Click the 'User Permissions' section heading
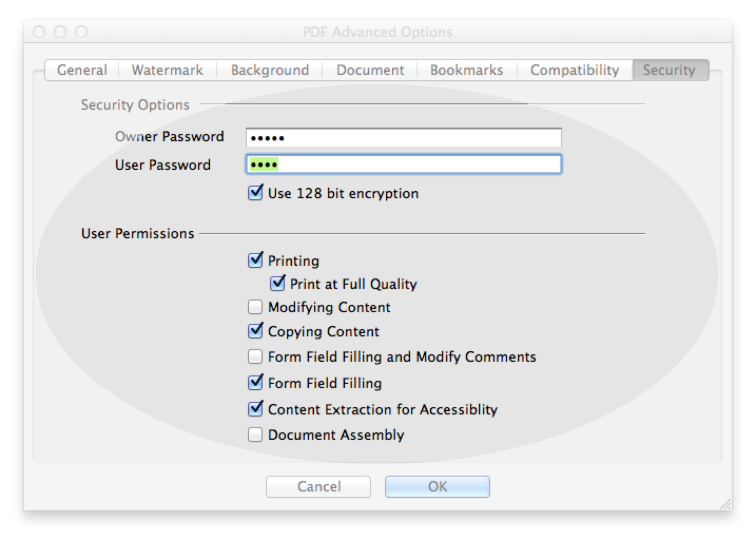The image size is (756, 541). tap(138, 234)
